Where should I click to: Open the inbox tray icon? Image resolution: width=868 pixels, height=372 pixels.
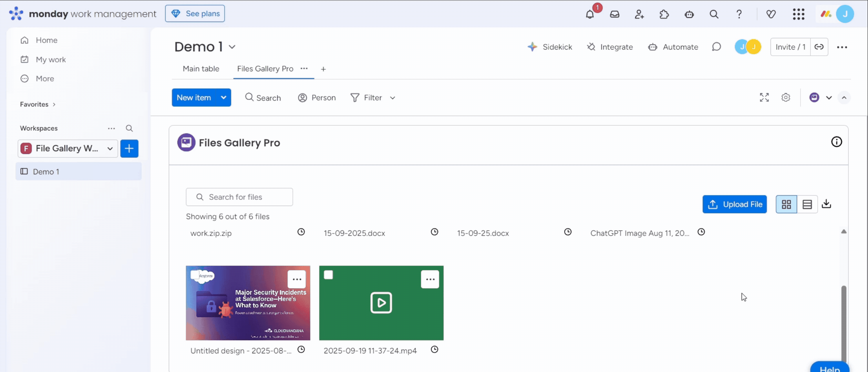(614, 14)
